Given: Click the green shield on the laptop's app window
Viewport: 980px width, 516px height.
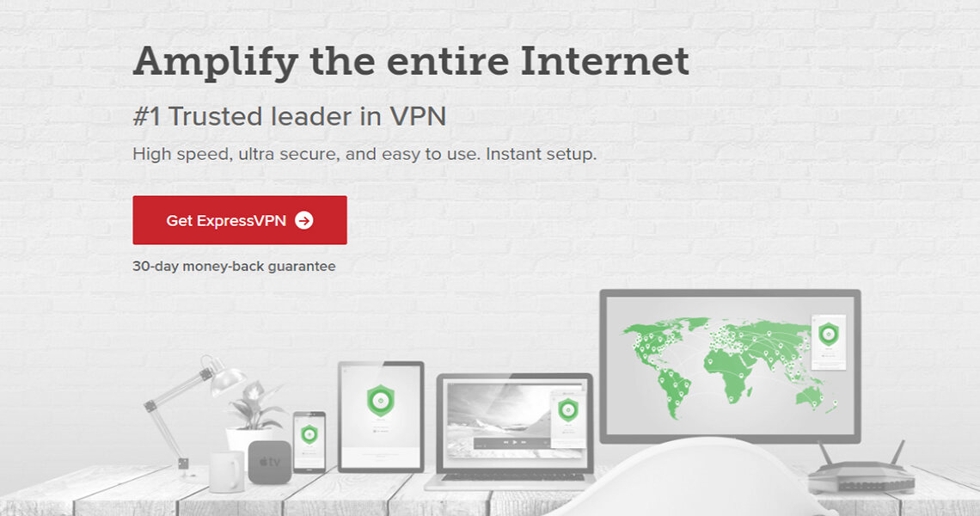Looking at the screenshot, I should pos(568,409).
